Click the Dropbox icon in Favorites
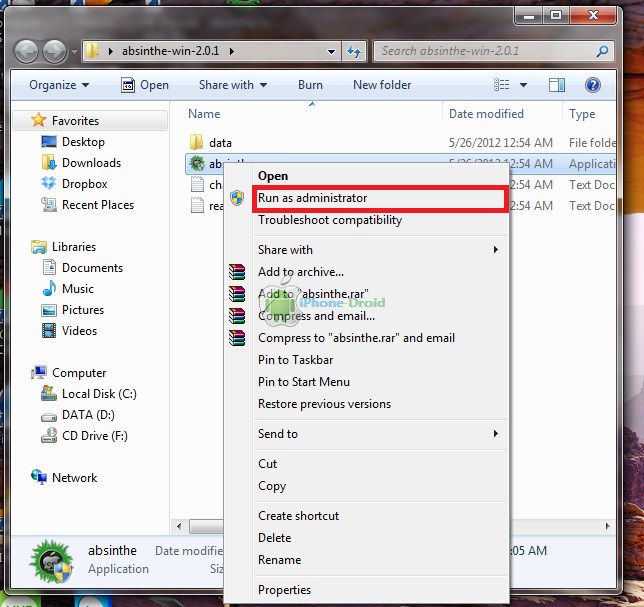Viewport: 644px width, 607px height. pyautogui.click(x=49, y=183)
